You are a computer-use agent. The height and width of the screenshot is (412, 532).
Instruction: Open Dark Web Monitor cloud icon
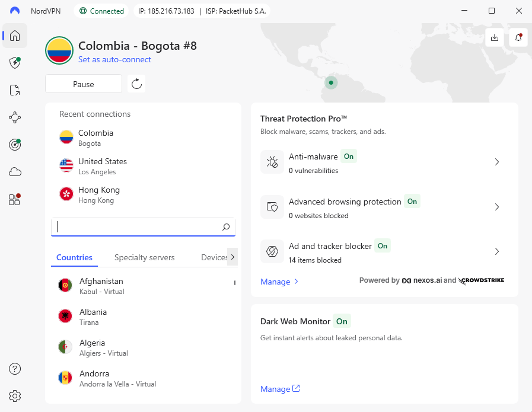(14, 172)
